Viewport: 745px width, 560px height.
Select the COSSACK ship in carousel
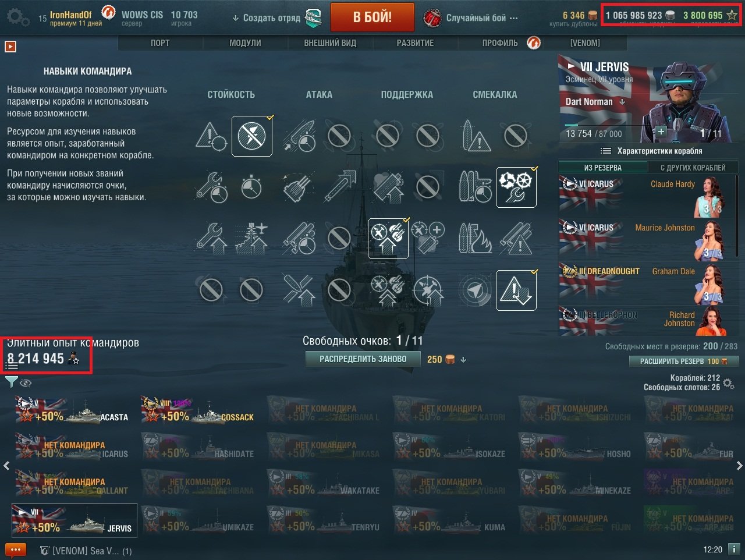(x=198, y=410)
